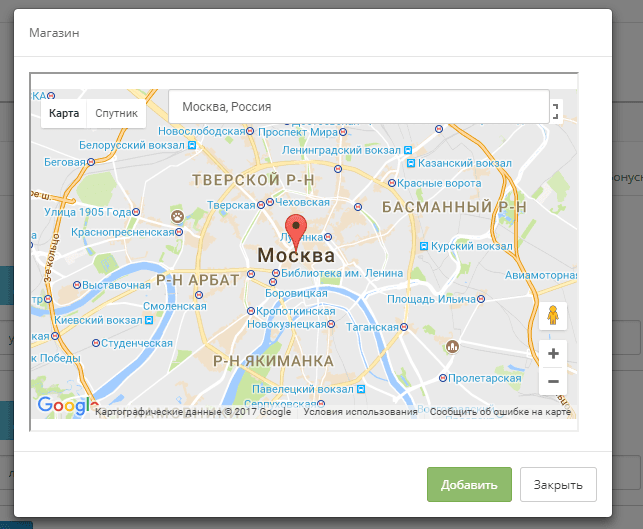This screenshot has height=529, width=643.
Task: Open Условия использования link
Action: click(x=360, y=412)
